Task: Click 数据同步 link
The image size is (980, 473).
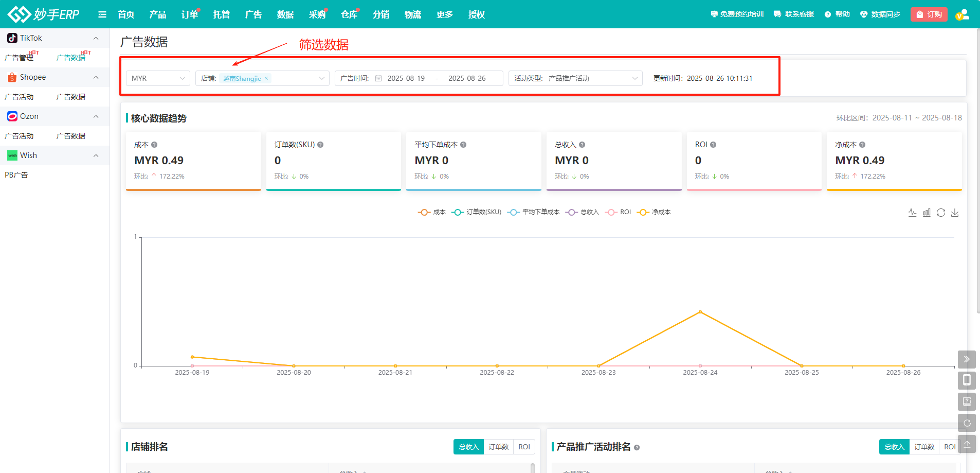Action: click(x=880, y=14)
